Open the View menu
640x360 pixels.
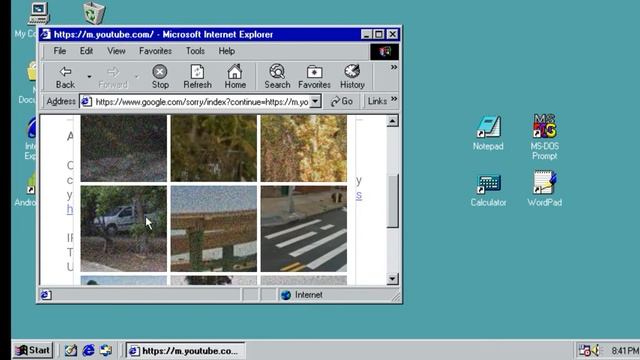click(116, 51)
